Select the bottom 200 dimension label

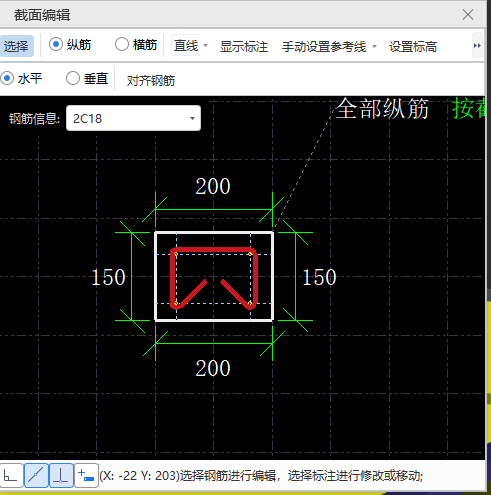213,368
